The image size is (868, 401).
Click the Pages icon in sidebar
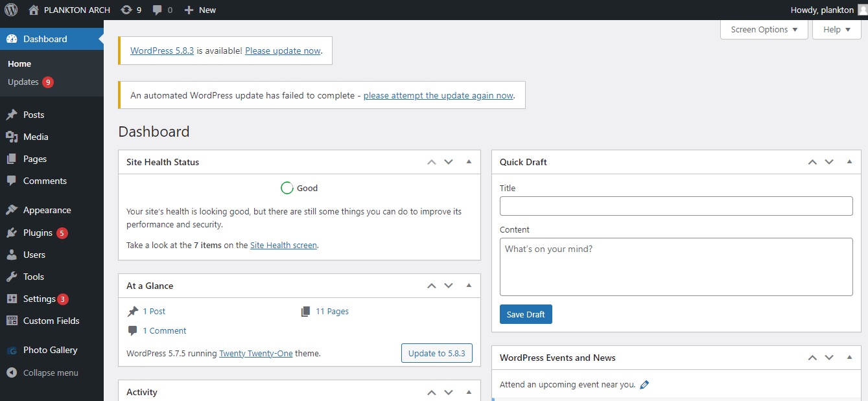coord(12,159)
